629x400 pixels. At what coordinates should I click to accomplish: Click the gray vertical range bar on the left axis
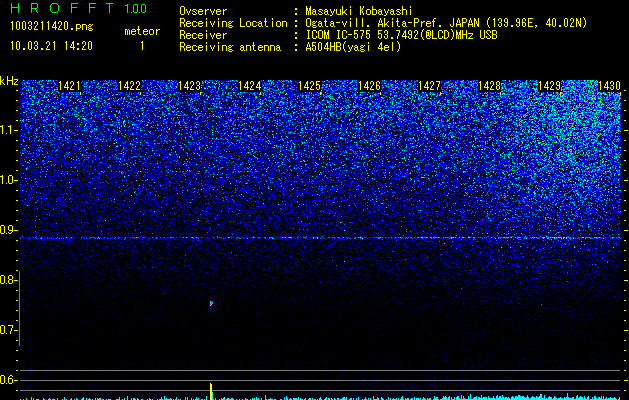click(19, 308)
